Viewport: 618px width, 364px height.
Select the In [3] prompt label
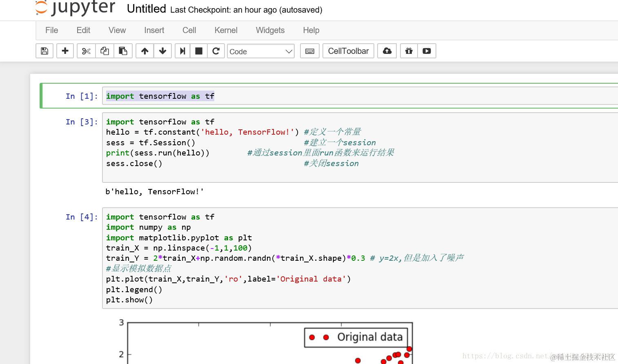[x=82, y=122]
